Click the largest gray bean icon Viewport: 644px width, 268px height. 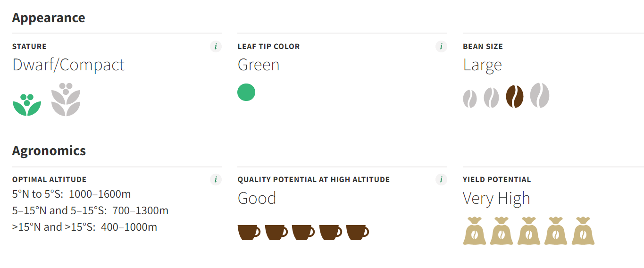(x=540, y=95)
